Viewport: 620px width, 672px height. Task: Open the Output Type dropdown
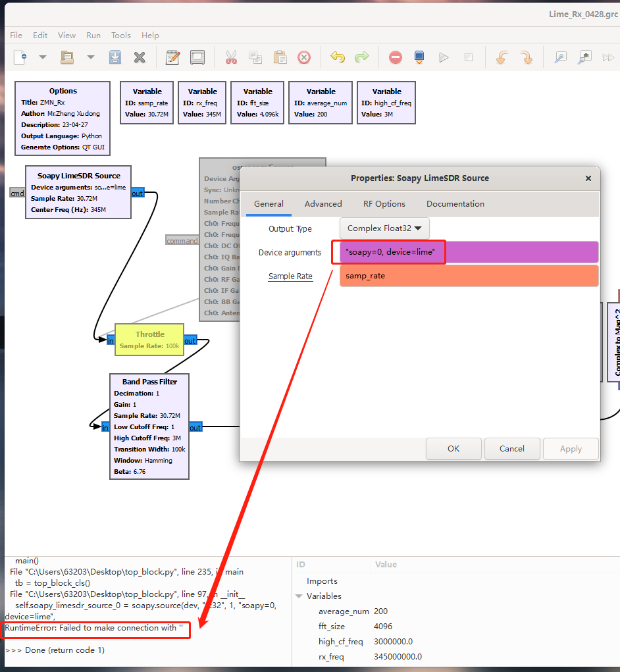384,228
